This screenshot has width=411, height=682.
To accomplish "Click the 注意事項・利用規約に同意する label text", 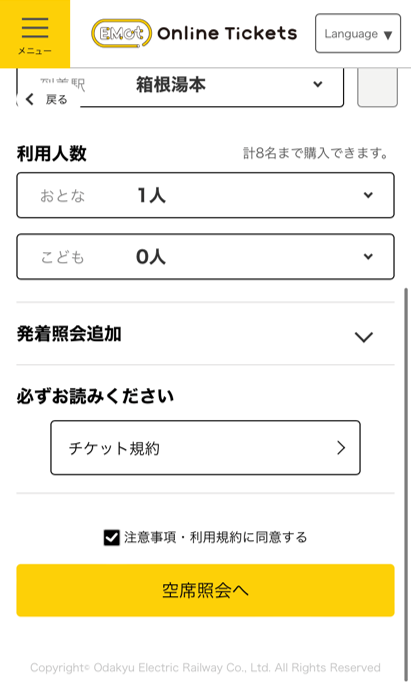I will 216,538.
